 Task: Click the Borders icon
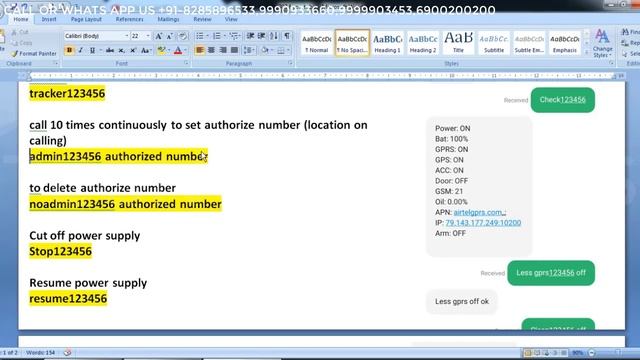pyautogui.click(x=281, y=50)
